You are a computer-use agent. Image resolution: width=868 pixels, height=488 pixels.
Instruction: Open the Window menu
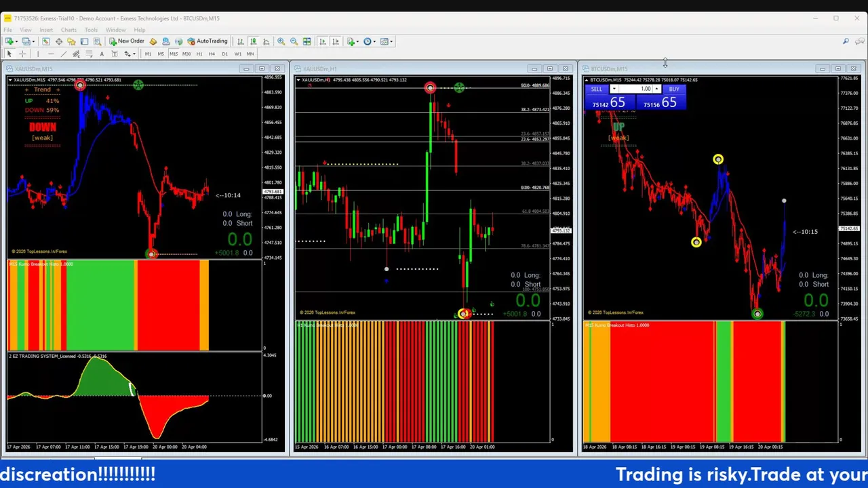point(115,30)
